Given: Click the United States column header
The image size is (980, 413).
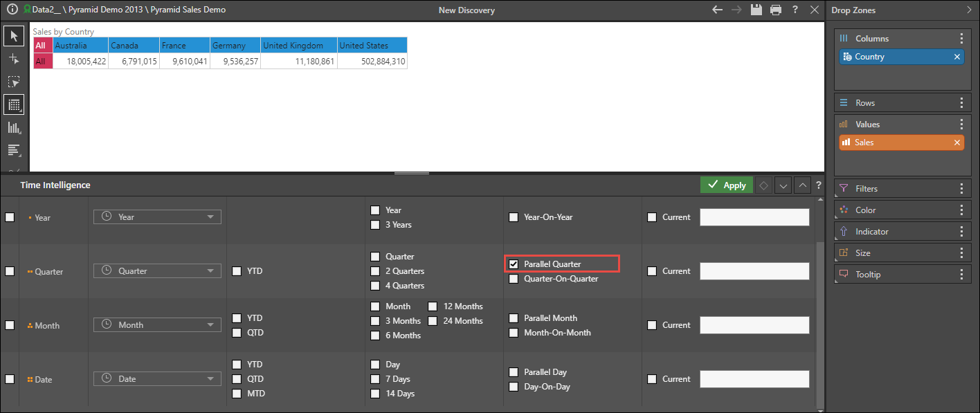Looking at the screenshot, I should (x=372, y=46).
